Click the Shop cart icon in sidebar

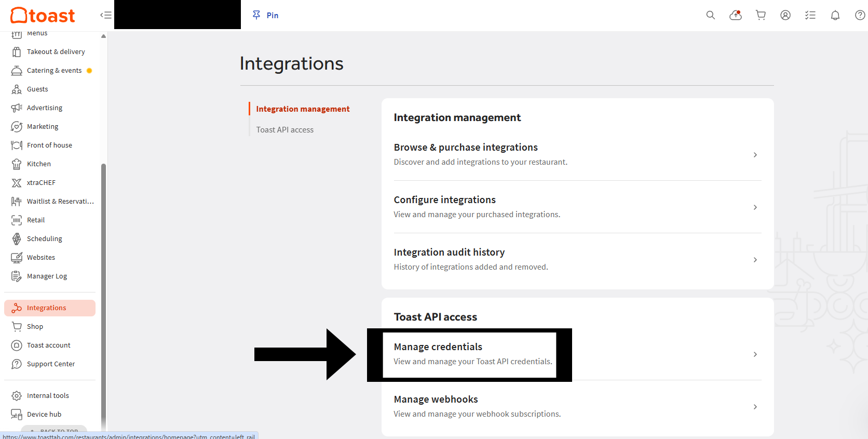coord(17,327)
